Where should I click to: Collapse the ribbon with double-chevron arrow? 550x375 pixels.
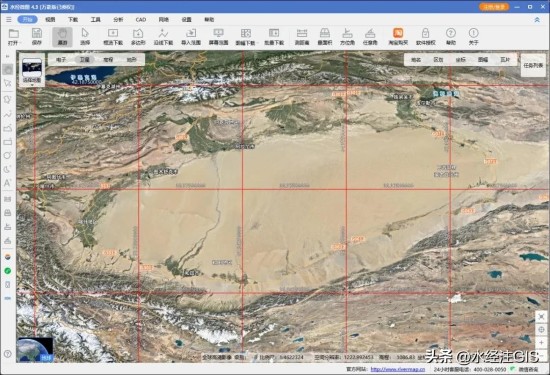537,20
